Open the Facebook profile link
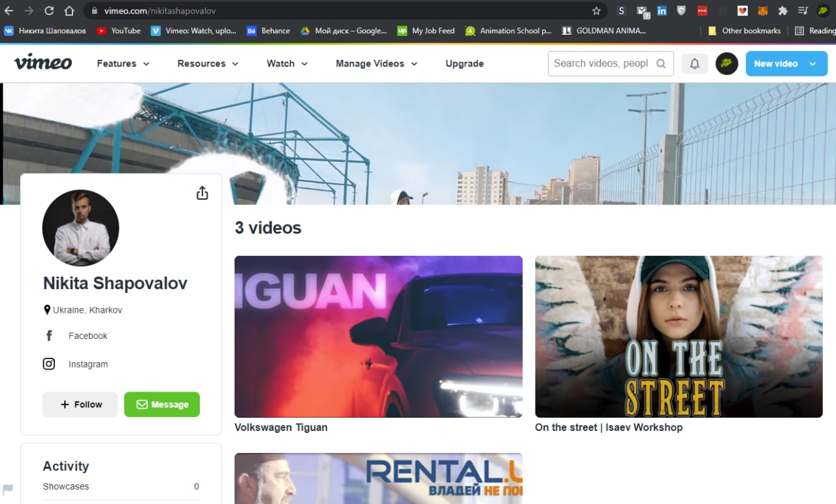This screenshot has height=504, width=836. 88,336
